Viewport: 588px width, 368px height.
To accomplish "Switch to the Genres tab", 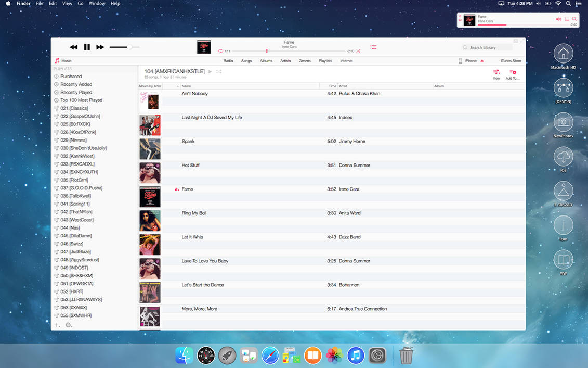I will [305, 61].
